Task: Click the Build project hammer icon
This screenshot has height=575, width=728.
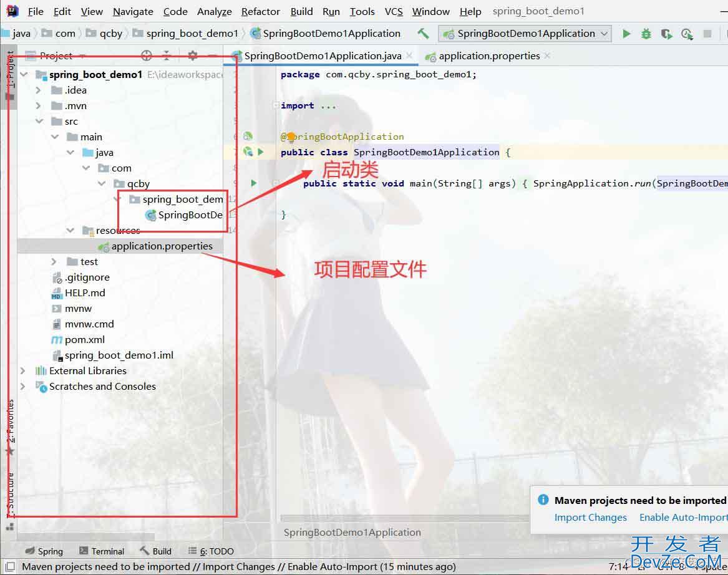Action: point(423,34)
